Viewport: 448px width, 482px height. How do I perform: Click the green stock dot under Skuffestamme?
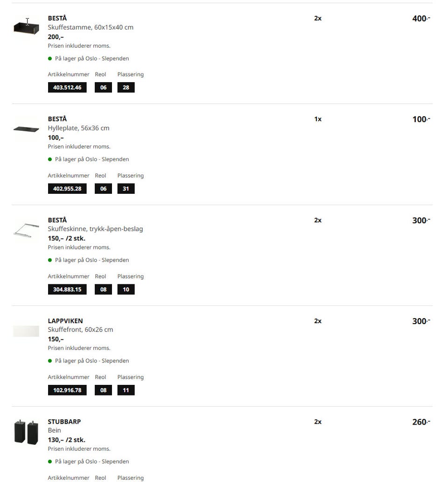(50, 58)
